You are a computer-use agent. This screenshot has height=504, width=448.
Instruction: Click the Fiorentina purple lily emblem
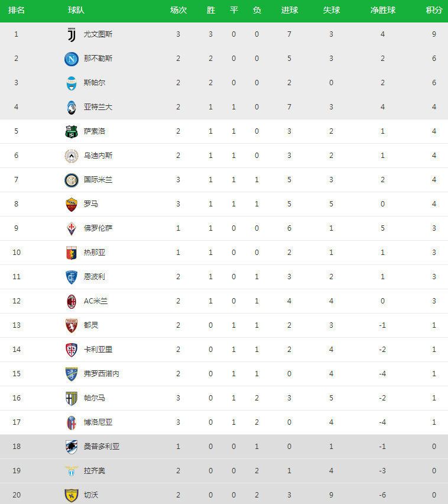[72, 228]
